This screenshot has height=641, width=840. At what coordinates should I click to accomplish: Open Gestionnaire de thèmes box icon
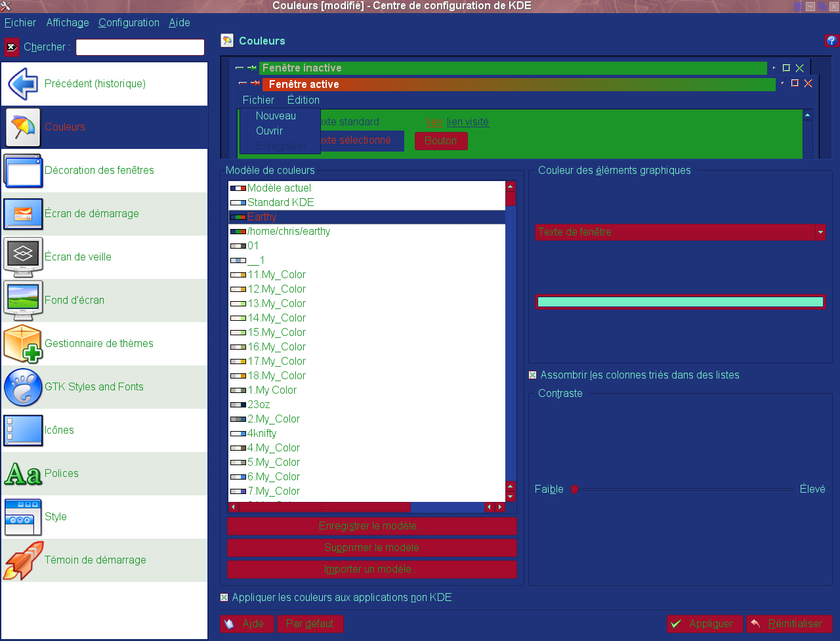pos(23,344)
